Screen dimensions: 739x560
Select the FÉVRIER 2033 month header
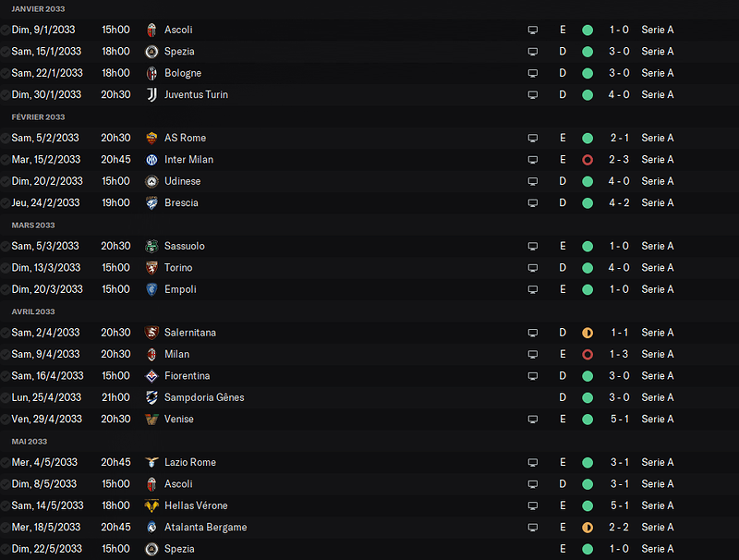(38, 117)
